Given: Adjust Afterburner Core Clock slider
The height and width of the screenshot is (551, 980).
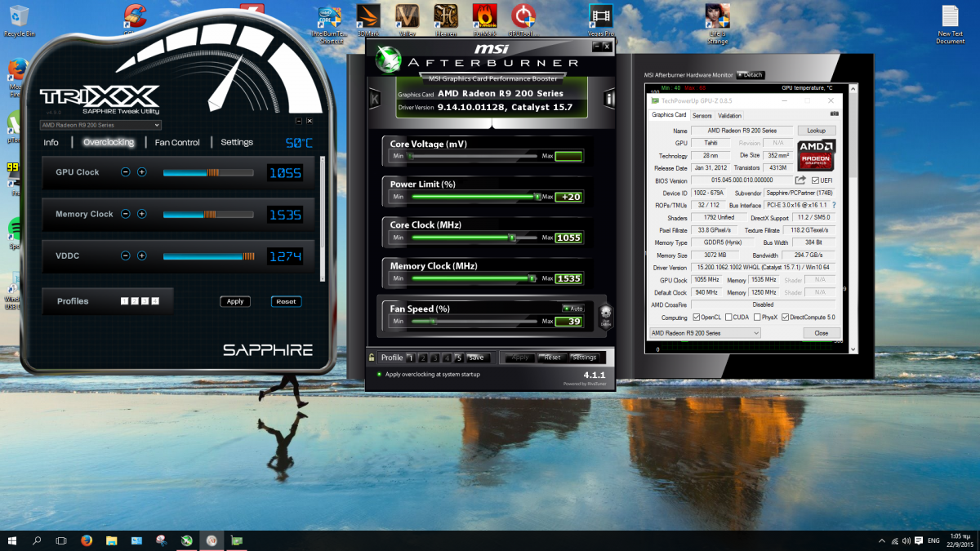Looking at the screenshot, I should coord(474,238).
